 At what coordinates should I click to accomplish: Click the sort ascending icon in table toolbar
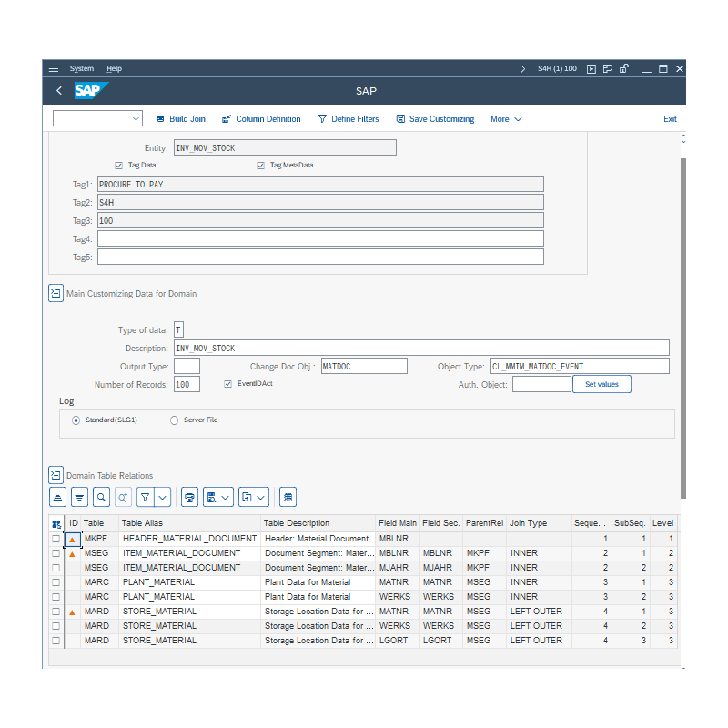click(x=58, y=497)
